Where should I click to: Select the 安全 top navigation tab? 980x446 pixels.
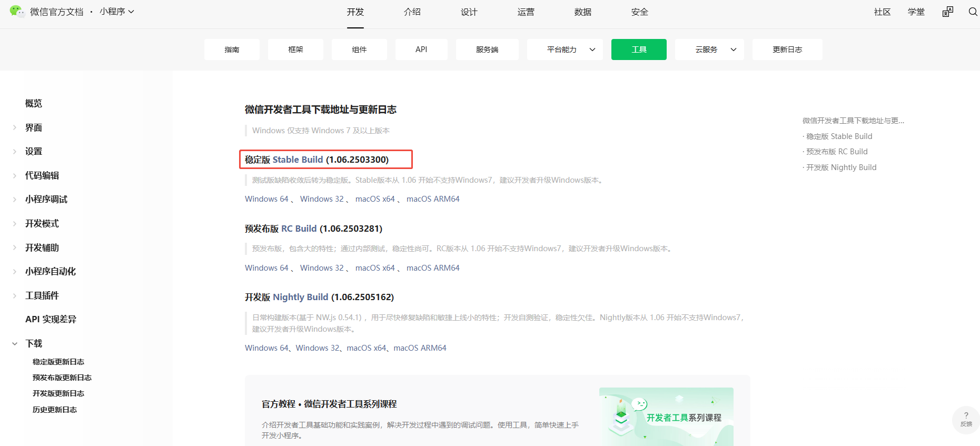[640, 12]
